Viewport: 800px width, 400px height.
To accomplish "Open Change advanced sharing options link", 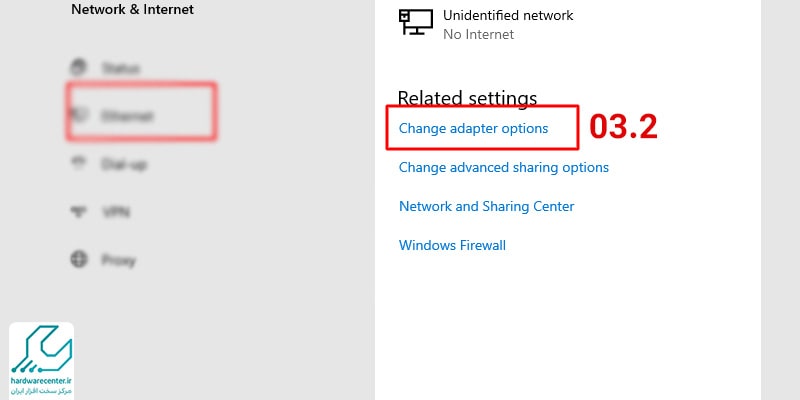I will [504, 167].
